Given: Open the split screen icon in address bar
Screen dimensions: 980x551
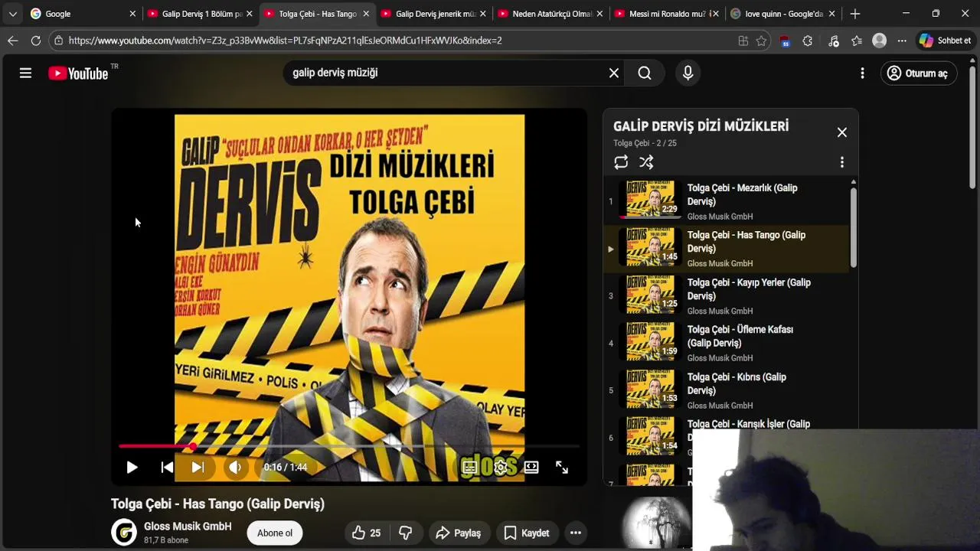Looking at the screenshot, I should (743, 41).
